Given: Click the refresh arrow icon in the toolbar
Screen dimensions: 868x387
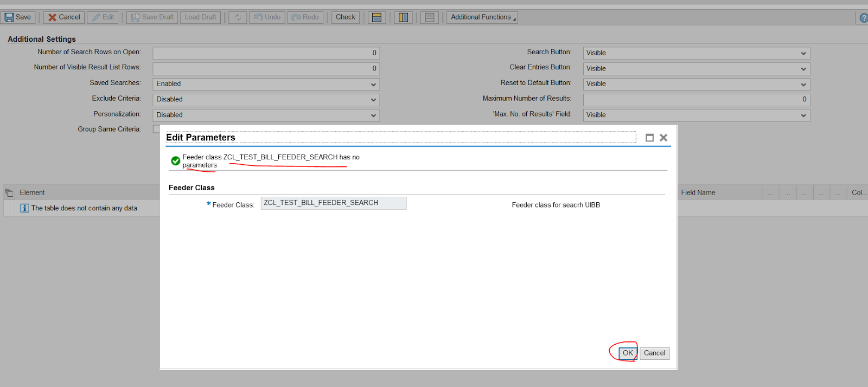Looking at the screenshot, I should 238,17.
